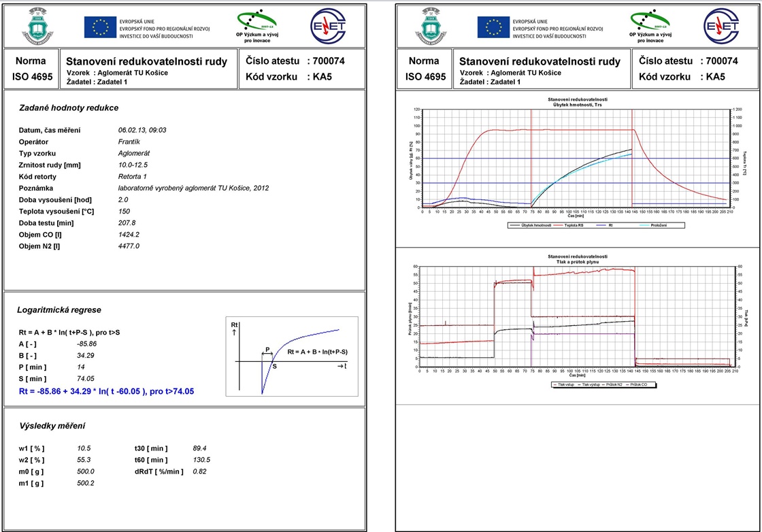The image size is (762, 532).
Task: Select the test duration value '207.8'
Action: click(x=127, y=223)
